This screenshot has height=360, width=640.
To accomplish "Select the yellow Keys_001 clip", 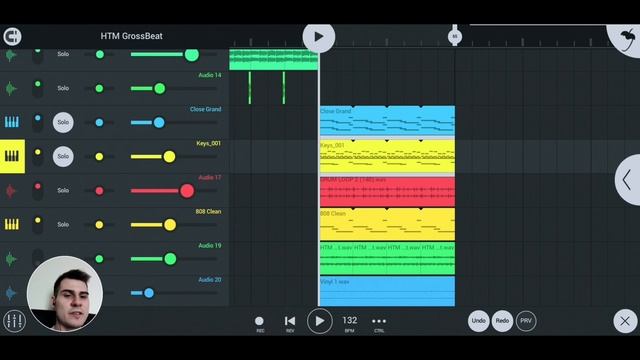I will point(387,156).
